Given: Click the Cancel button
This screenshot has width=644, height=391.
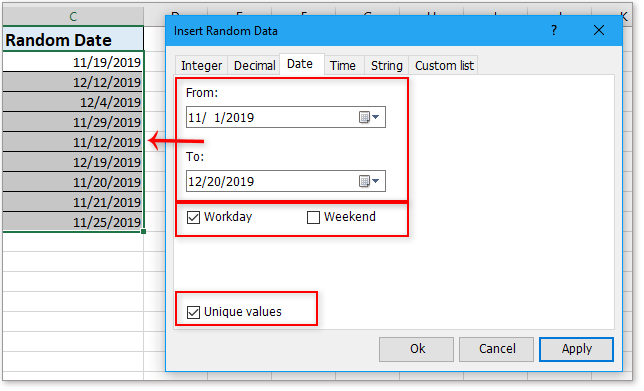Looking at the screenshot, I should [497, 349].
